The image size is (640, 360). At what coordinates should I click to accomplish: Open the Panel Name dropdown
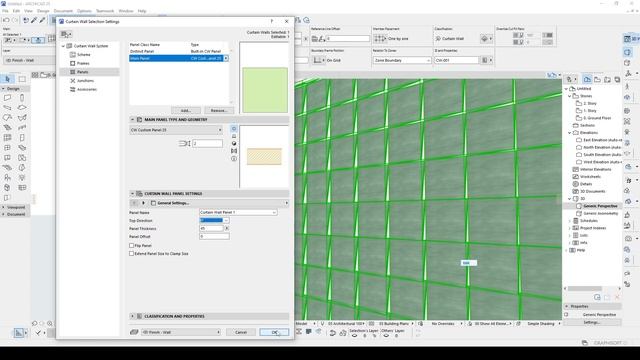click(x=238, y=212)
